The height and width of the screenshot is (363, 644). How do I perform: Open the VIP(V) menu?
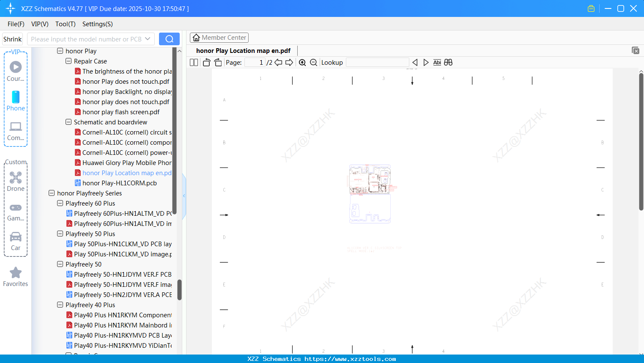point(40,24)
